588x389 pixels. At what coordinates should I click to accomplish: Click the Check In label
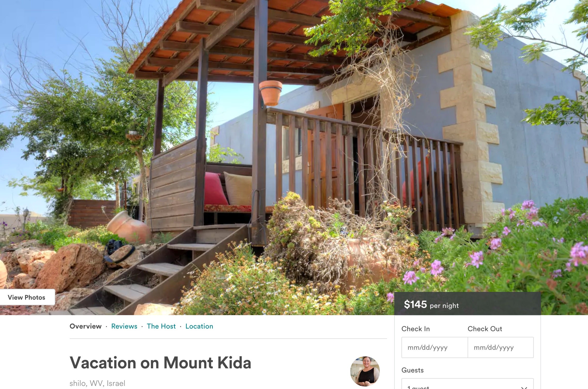tap(415, 329)
